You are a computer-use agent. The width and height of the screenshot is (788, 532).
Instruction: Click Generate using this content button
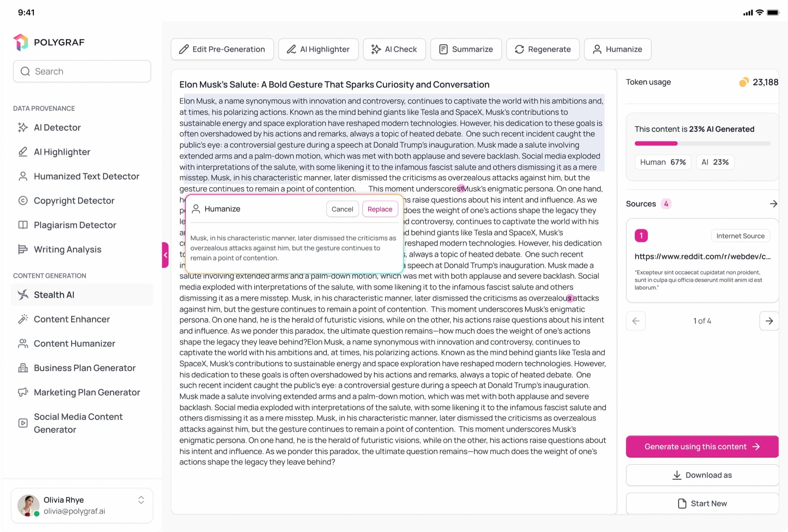(x=702, y=446)
